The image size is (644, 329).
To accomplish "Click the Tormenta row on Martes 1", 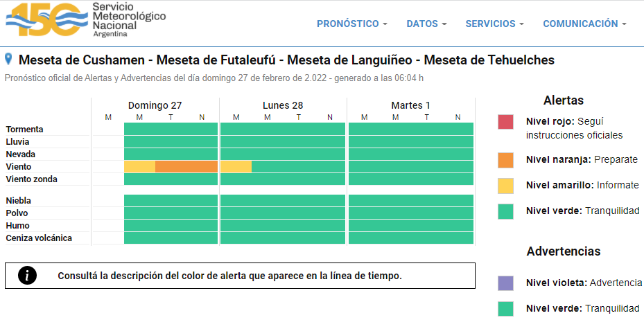I will click(411, 129).
